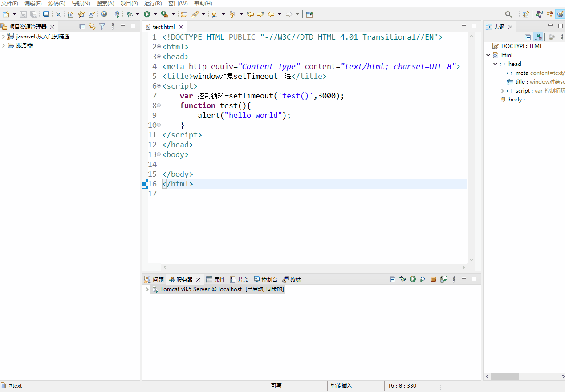
Task: Open the 帮助 menu
Action: click(x=203, y=4)
